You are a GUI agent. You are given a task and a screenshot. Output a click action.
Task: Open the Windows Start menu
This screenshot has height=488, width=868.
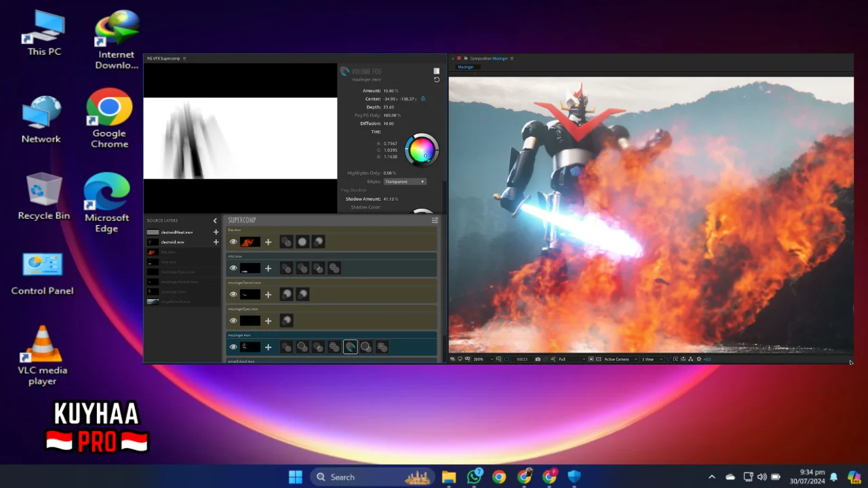tap(296, 477)
